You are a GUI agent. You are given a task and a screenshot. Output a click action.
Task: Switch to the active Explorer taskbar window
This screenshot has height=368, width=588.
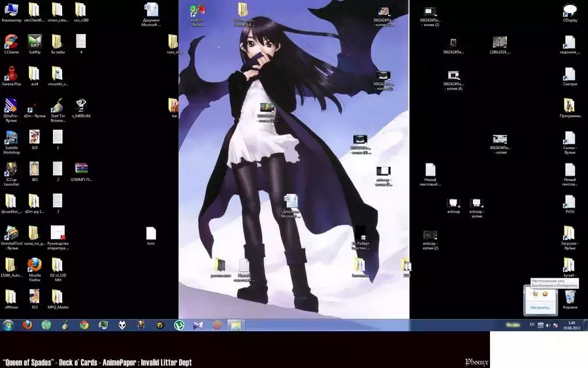pos(236,325)
